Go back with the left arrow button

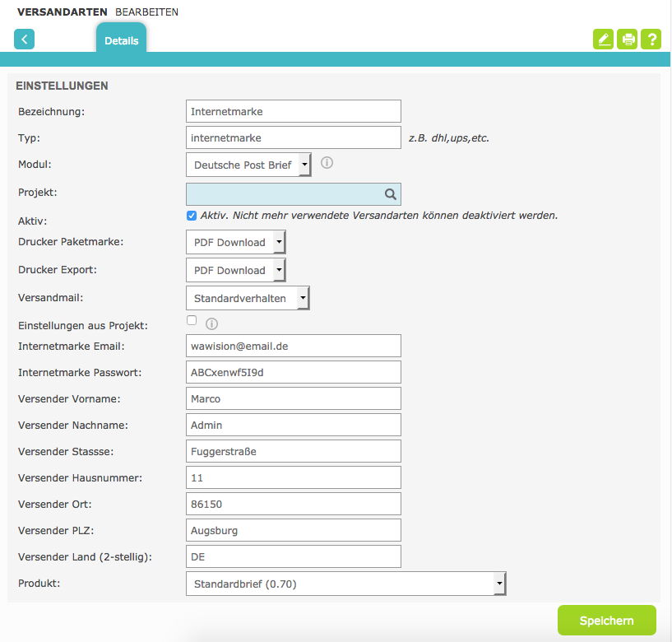24,40
